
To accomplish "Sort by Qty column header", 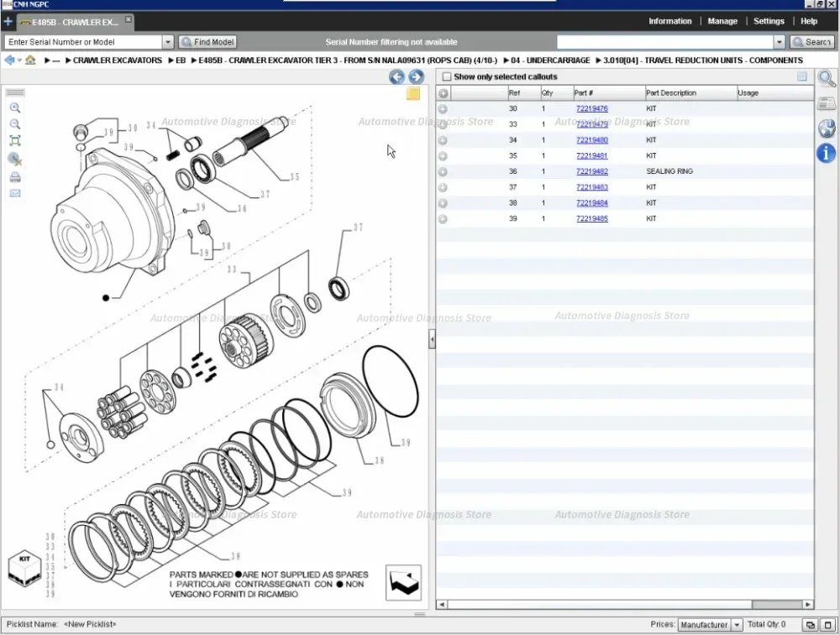I will tap(556, 93).
